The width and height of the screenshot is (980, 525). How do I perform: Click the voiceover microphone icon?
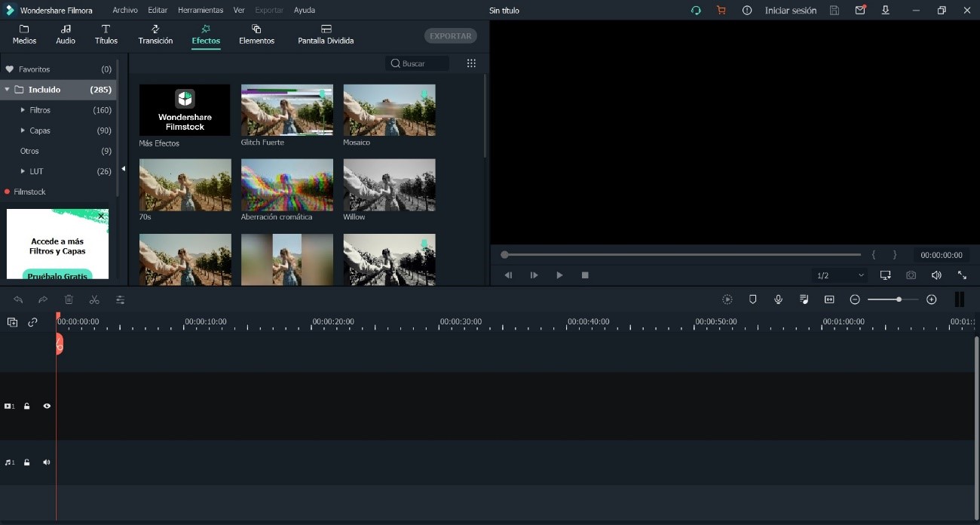pos(778,299)
